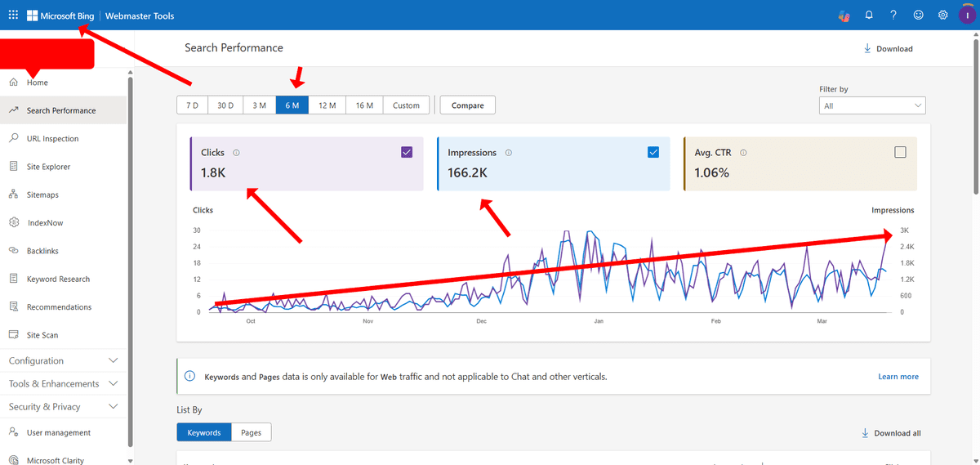Click the user profile avatar
980x465 pixels.
pos(967,15)
